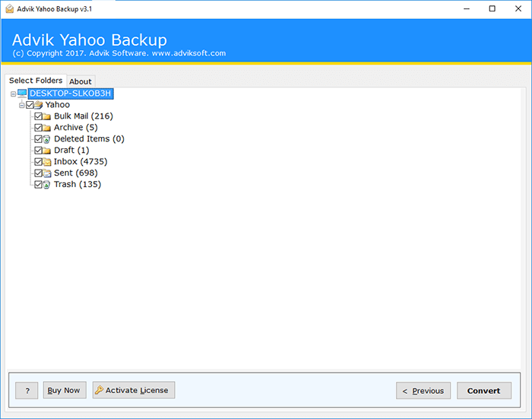Select the Trash (135) label
This screenshot has width=532, height=419.
pos(78,184)
